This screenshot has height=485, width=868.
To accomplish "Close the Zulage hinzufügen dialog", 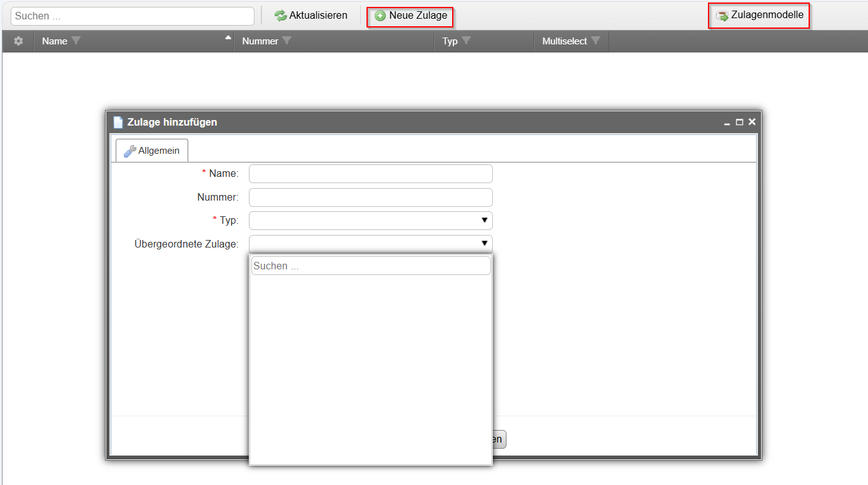I will (x=752, y=122).
